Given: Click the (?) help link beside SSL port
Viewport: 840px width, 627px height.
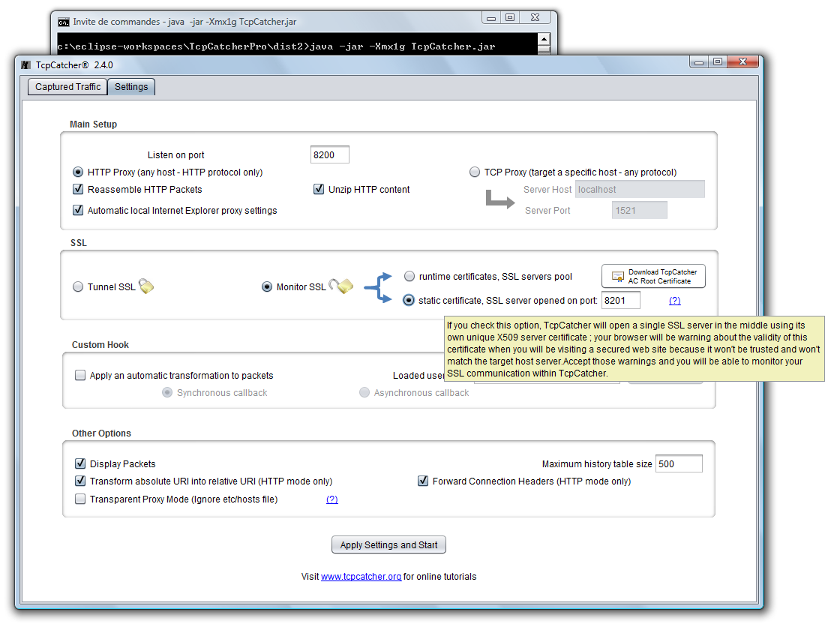Looking at the screenshot, I should pos(675,301).
